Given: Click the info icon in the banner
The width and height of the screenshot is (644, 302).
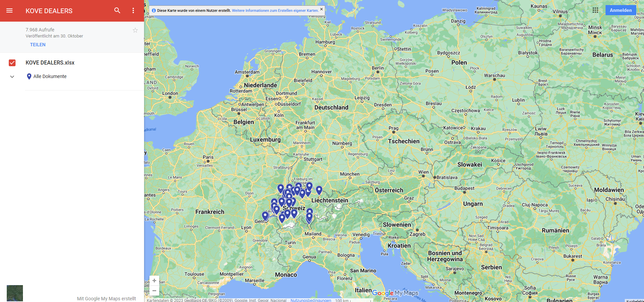Looking at the screenshot, I should point(154,10).
